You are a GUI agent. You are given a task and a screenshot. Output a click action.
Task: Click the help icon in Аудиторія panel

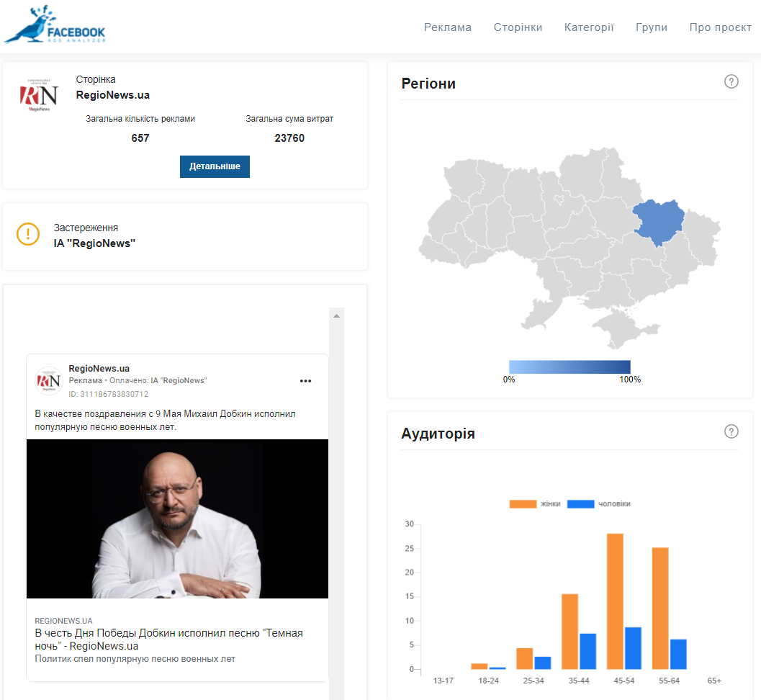(731, 431)
